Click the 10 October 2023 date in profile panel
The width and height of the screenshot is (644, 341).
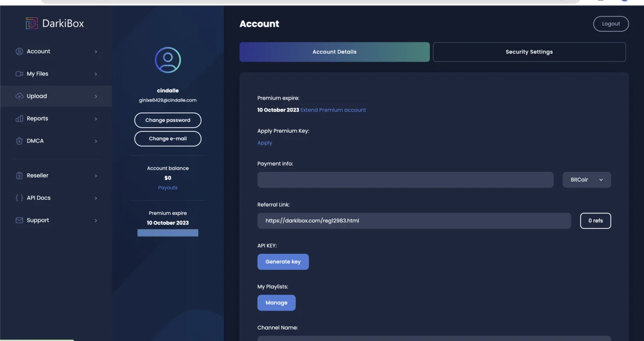coord(168,223)
